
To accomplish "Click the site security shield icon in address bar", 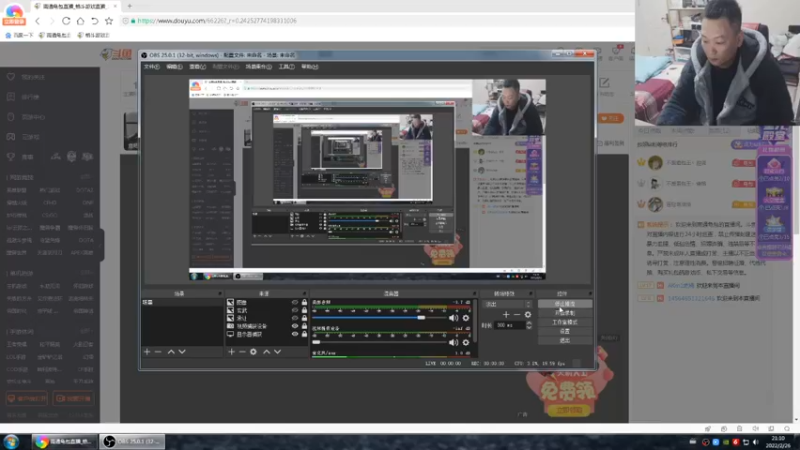I will click(x=126, y=21).
